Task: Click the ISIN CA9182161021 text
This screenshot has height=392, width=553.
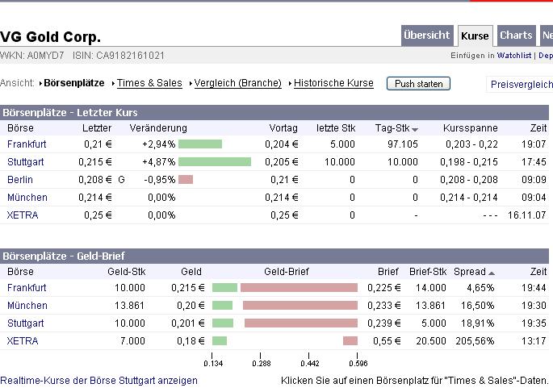Action: click(x=119, y=56)
